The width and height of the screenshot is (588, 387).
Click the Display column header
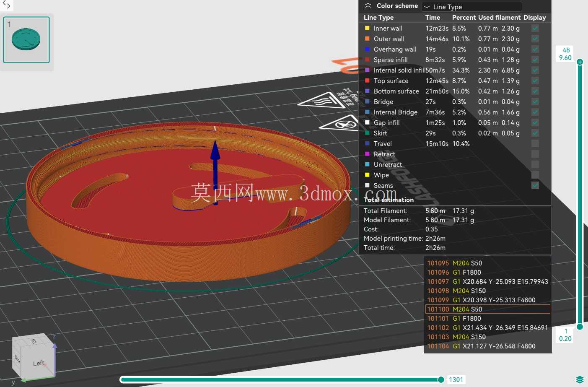coord(534,18)
